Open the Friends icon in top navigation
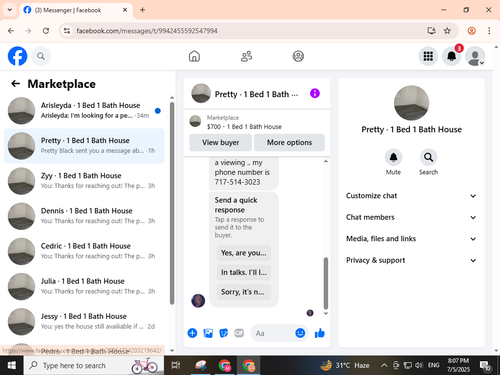This screenshot has height=375, width=500. coord(247,56)
